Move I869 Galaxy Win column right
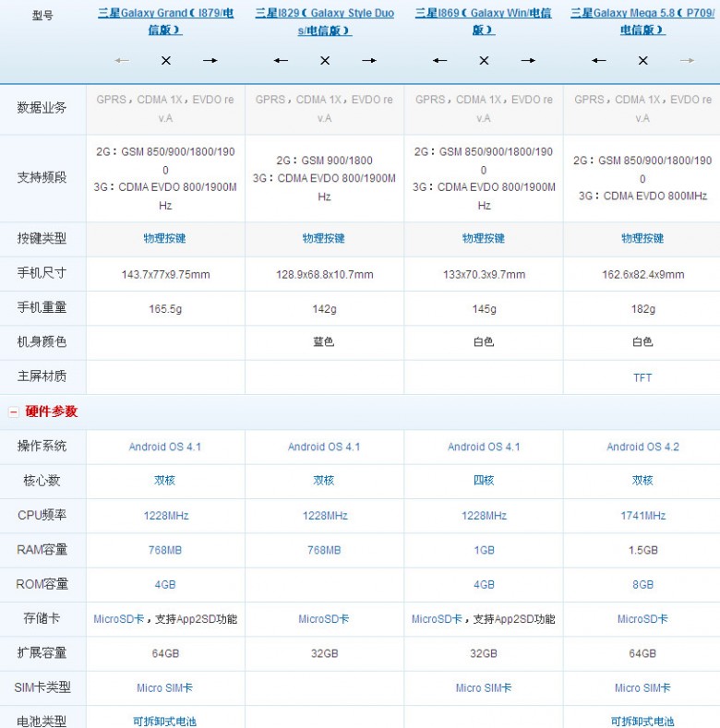 (528, 60)
